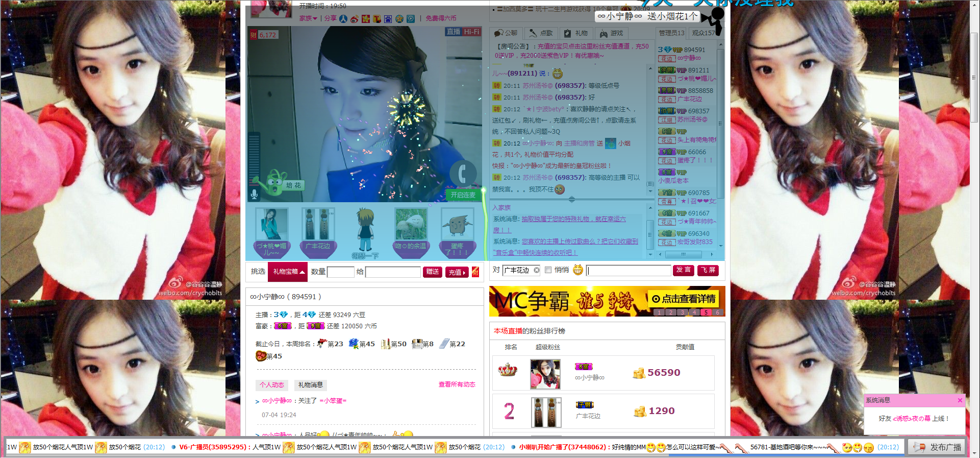This screenshot has height=458, width=980.
Task: Open the 管理员13 tab
Action: (x=671, y=33)
